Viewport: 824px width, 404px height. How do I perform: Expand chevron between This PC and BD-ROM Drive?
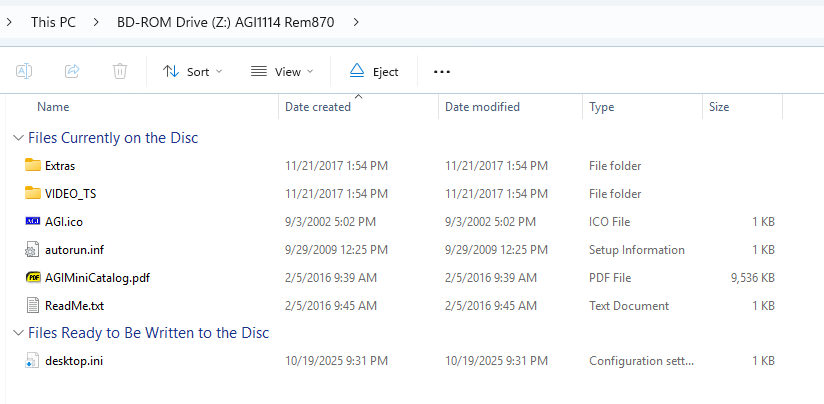pyautogui.click(x=96, y=22)
